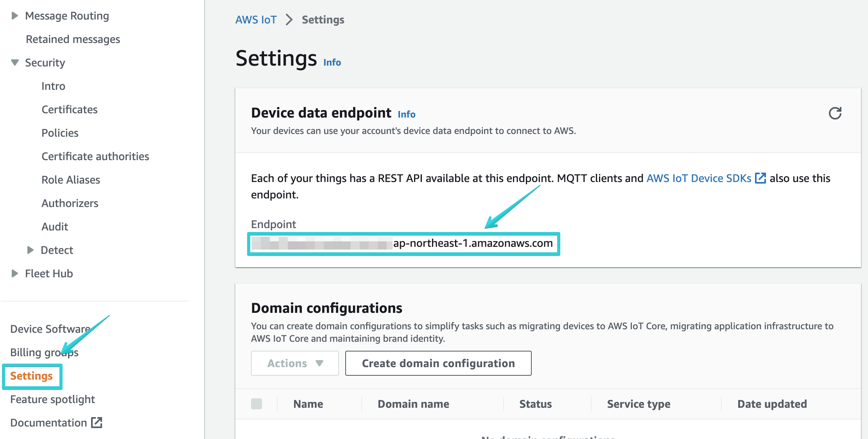This screenshot has width=868, height=439.
Task: Open the Role Aliases page
Action: 71,180
